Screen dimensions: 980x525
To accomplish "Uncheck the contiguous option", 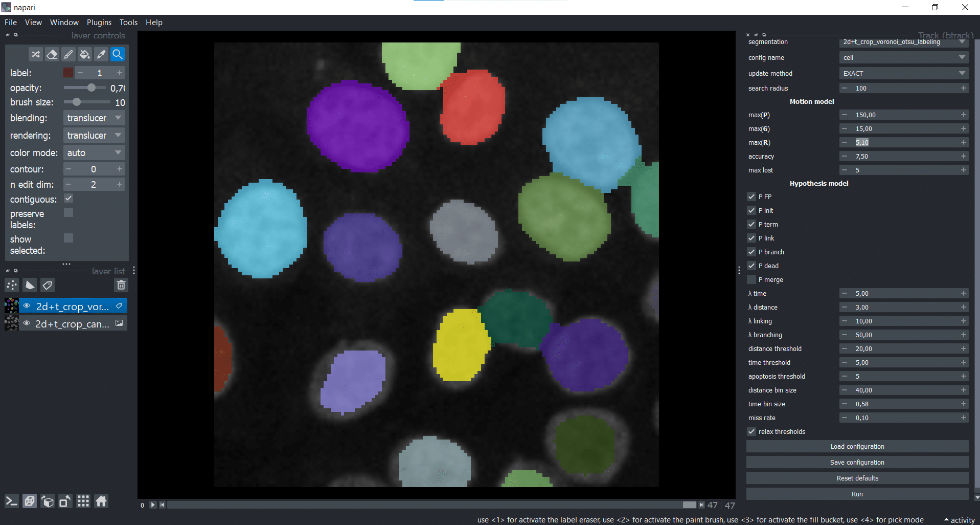I will tap(69, 199).
